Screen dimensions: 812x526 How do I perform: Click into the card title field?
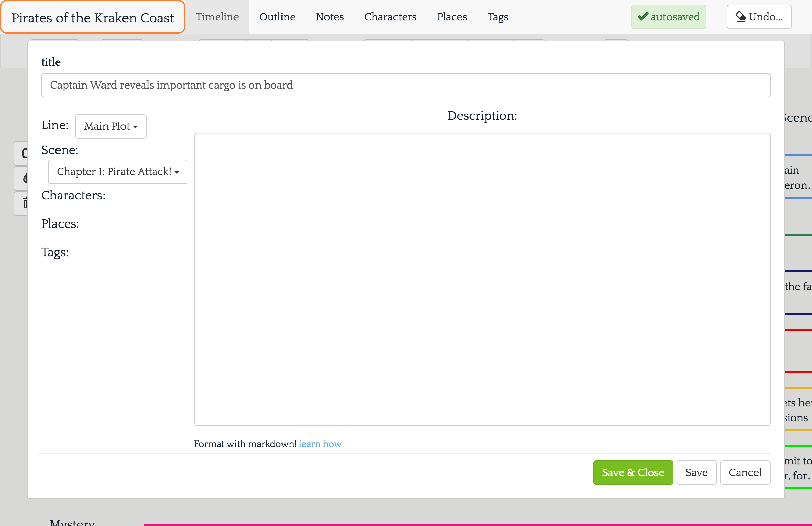[x=405, y=85]
